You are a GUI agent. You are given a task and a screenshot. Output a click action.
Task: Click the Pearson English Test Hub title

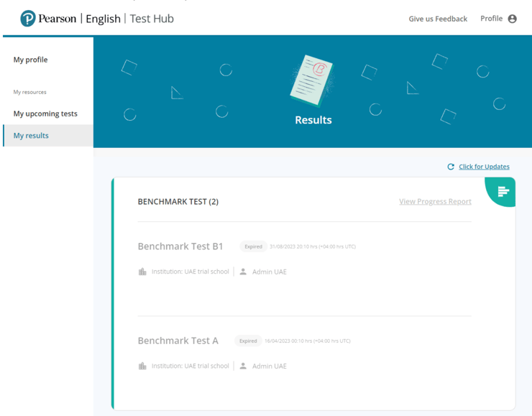coord(106,19)
